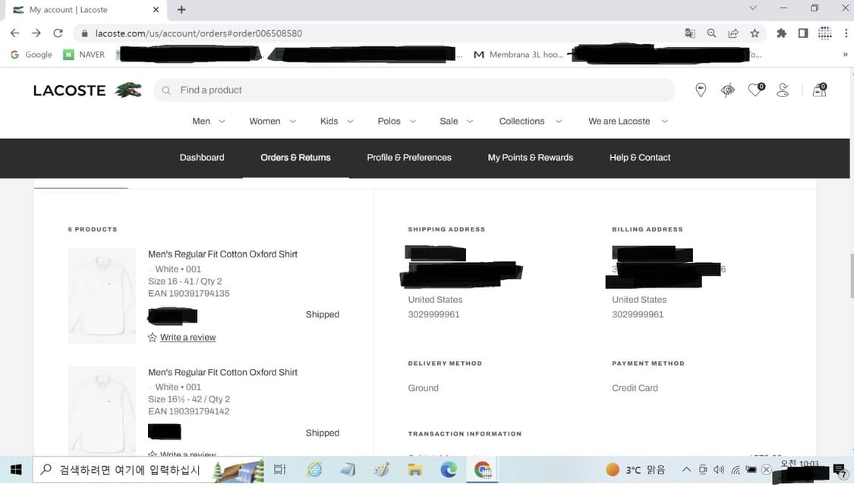
Task: Share this page using the share icon
Action: [x=733, y=33]
